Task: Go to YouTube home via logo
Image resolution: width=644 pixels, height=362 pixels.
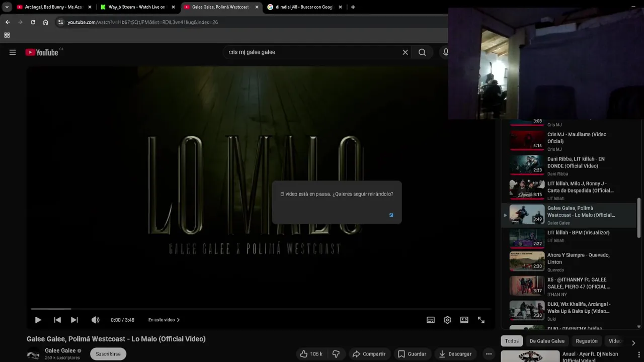Action: pos(42,52)
